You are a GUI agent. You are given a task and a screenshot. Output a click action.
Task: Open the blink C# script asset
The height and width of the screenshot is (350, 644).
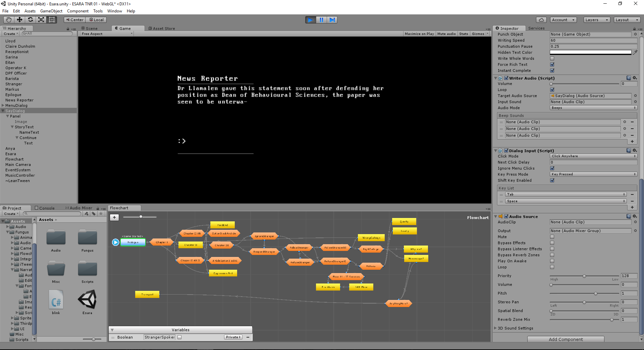point(56,302)
